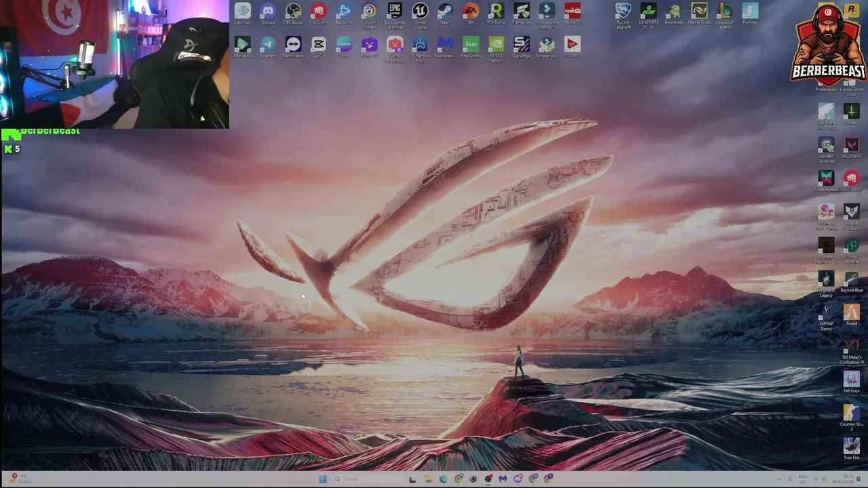Open the Yacine TV shortcut
The height and width of the screenshot is (488, 868).
coord(572,14)
